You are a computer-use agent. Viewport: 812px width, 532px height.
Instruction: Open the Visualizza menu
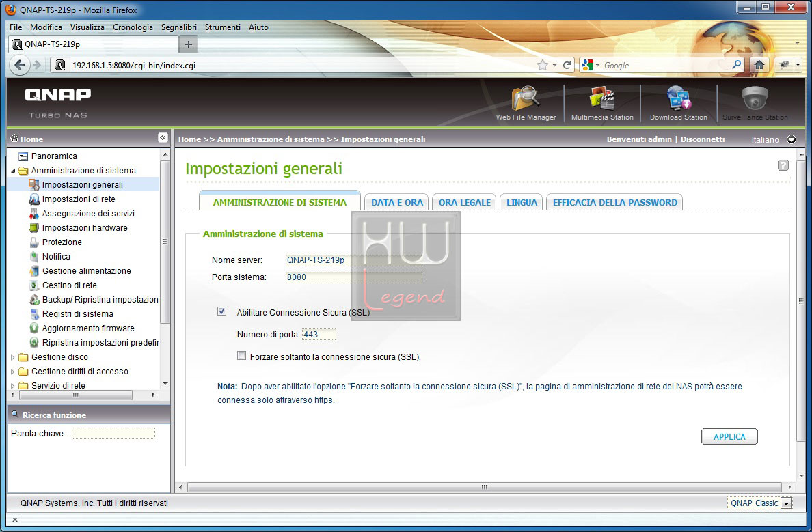coord(87,27)
